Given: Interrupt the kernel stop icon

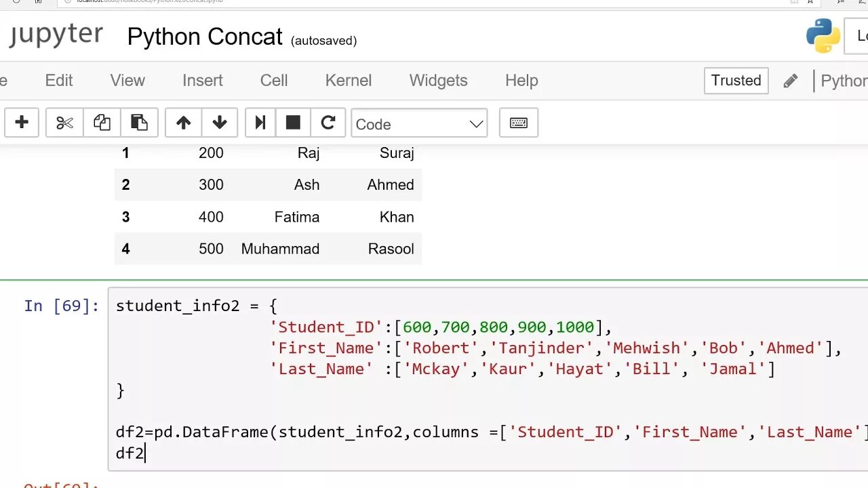Looking at the screenshot, I should point(293,123).
